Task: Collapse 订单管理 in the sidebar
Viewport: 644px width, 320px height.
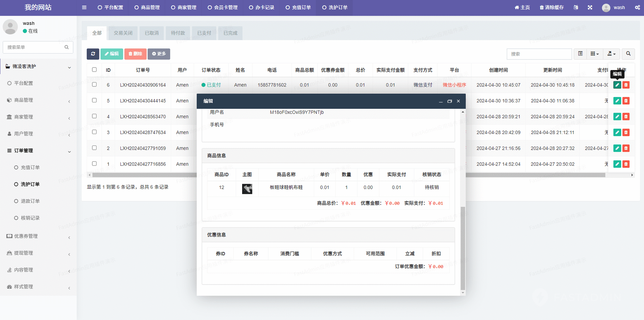Action: pyautogui.click(x=38, y=151)
